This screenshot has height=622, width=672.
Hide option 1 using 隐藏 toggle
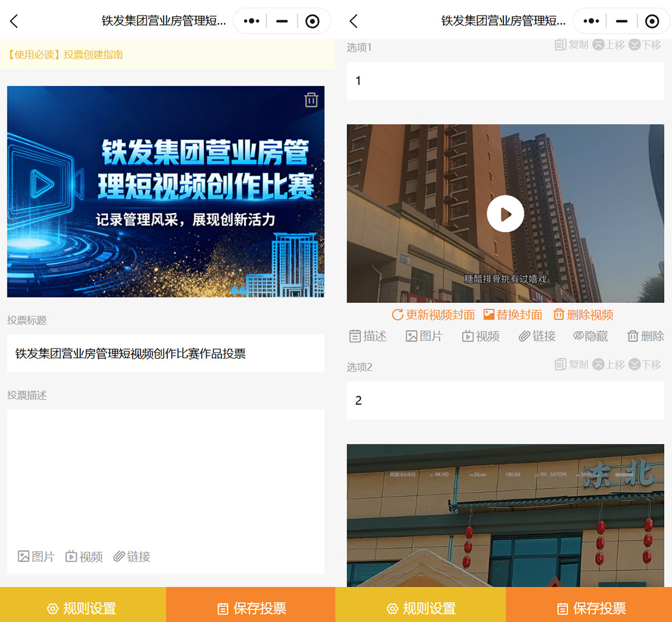click(x=590, y=337)
